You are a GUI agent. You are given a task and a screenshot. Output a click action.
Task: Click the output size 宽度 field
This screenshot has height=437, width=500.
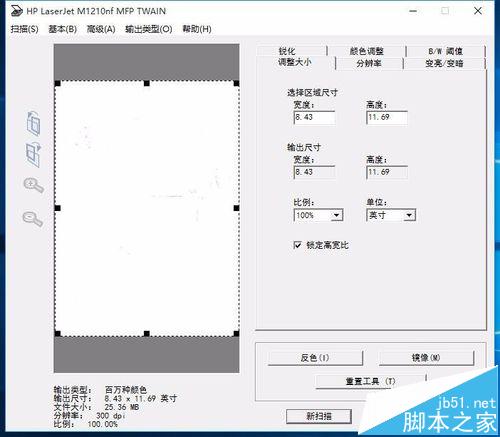coord(314,172)
